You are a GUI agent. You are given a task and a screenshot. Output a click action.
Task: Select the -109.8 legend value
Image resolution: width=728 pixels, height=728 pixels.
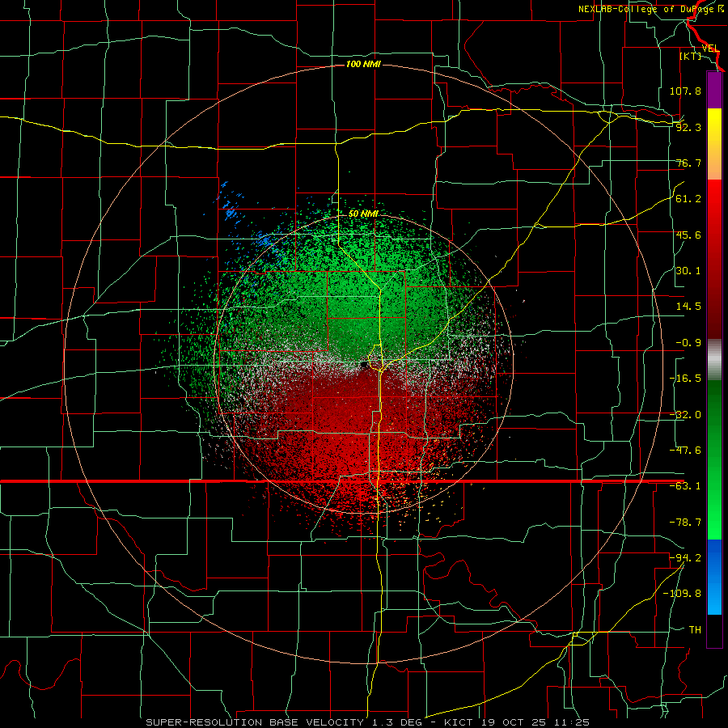pos(682,594)
